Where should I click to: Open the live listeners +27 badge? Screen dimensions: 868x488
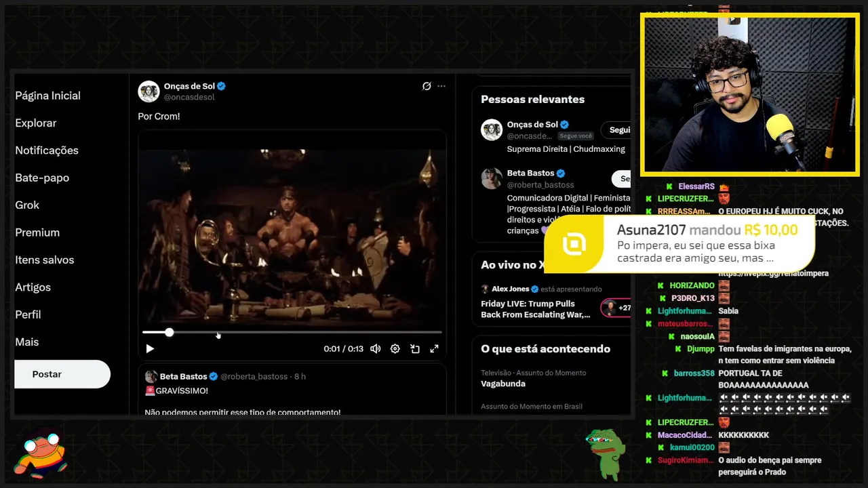[616, 308]
